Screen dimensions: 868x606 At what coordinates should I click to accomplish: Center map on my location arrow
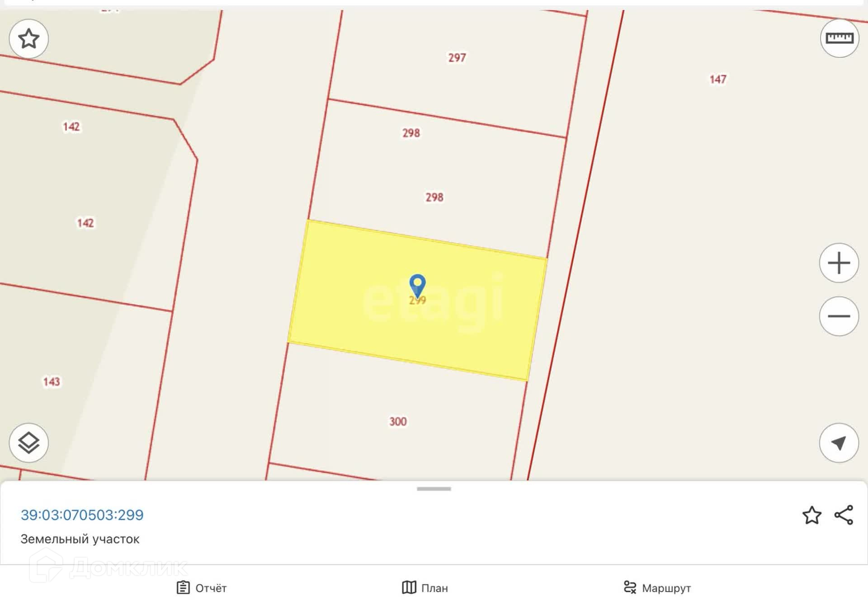click(839, 443)
